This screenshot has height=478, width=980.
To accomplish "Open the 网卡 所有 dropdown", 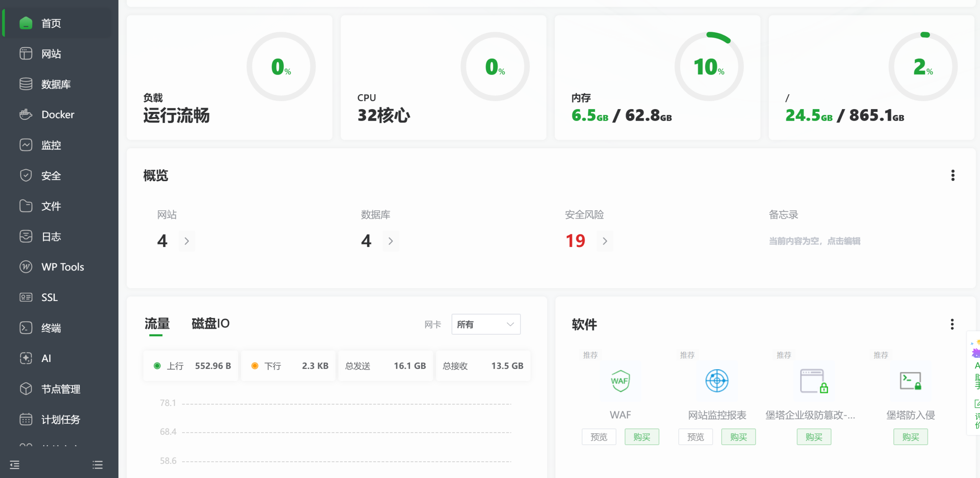I will pos(486,324).
